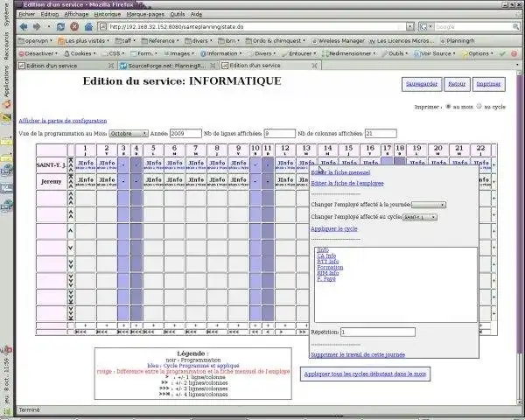This screenshot has height=420, width=525.
Task: Open the CSS developer toolbar menu
Action: (114, 53)
